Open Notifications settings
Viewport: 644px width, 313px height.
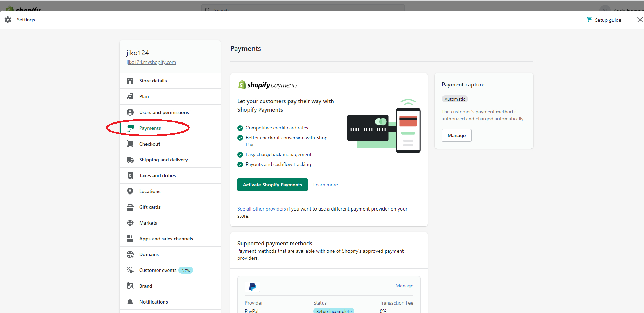click(170, 302)
